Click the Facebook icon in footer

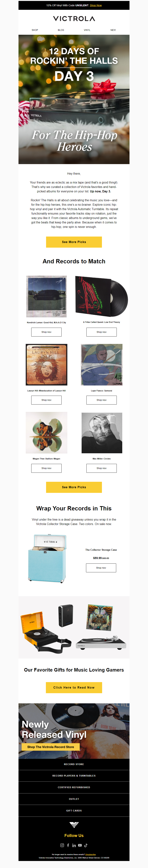coord(68,845)
